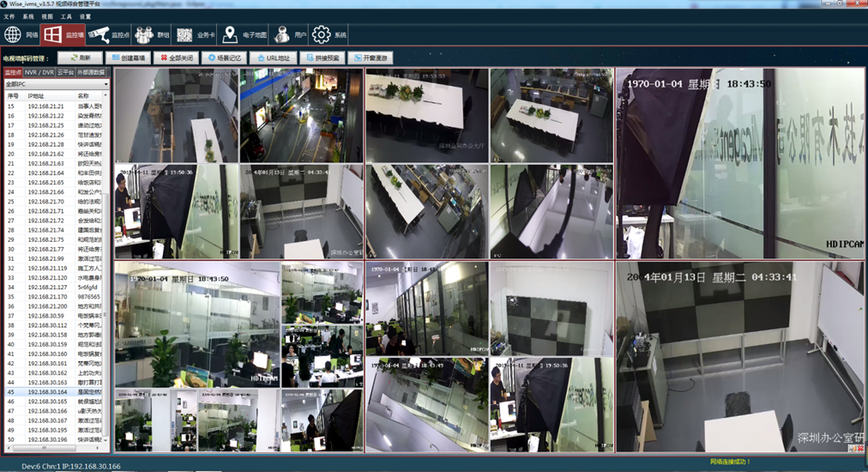868x472 pixels.
Task: Open the 网络 (Network) globe icon
Action: point(13,34)
